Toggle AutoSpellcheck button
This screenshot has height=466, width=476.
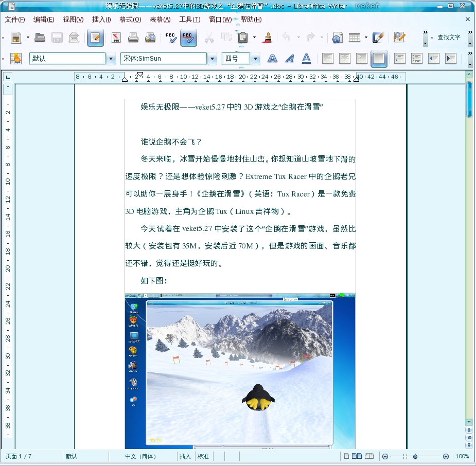188,38
